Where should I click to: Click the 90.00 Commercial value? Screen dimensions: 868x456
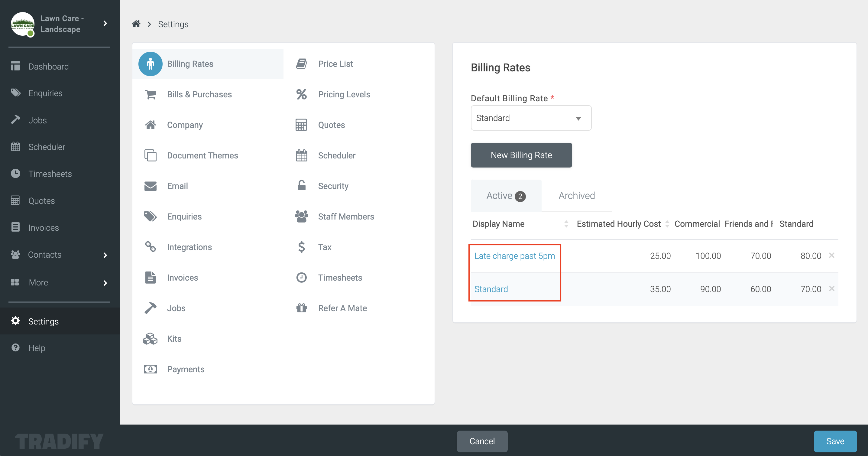710,289
